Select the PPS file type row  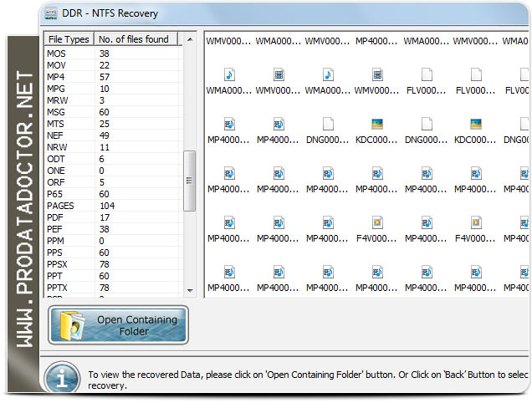pos(113,253)
